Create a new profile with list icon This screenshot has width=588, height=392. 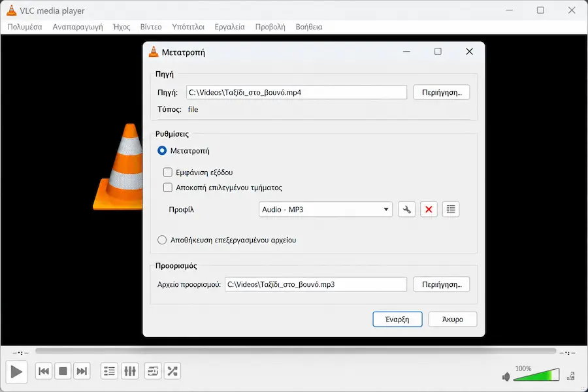click(x=451, y=209)
